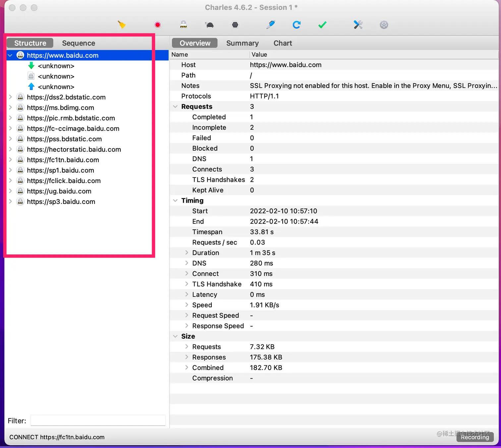Click the lock icon beside fclick.baidu.com
This screenshot has width=501, height=448.
pos(20,181)
